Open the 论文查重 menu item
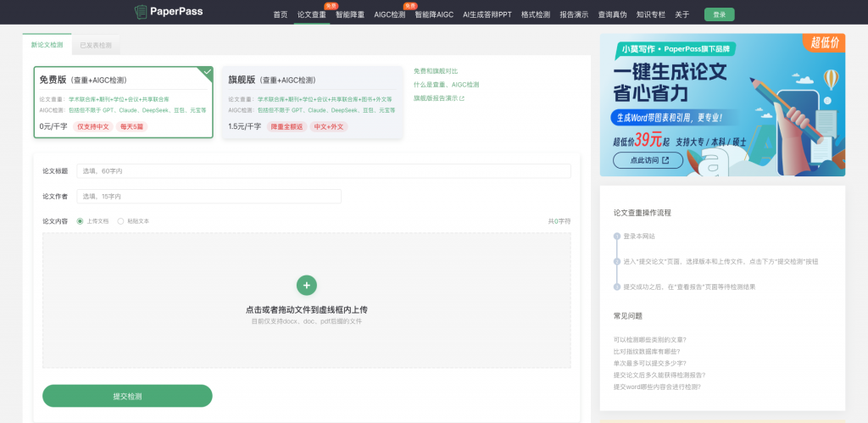This screenshot has height=423, width=868. point(312,14)
